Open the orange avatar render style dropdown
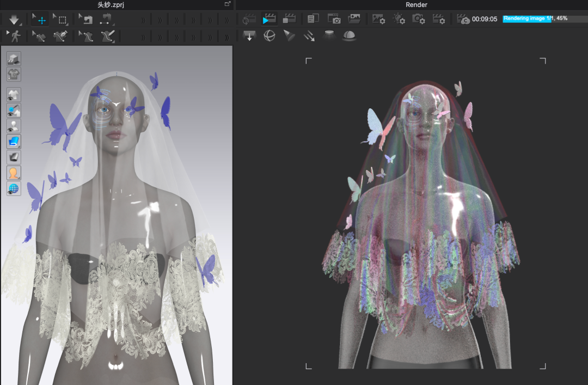The width and height of the screenshot is (588, 385). pos(14,173)
